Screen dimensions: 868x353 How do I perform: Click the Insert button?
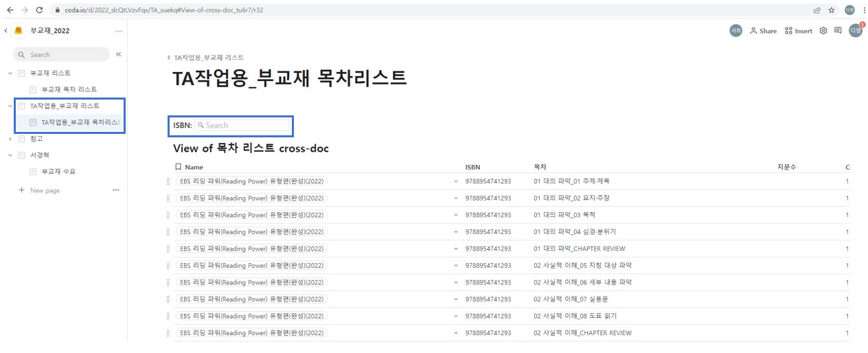[x=799, y=30]
